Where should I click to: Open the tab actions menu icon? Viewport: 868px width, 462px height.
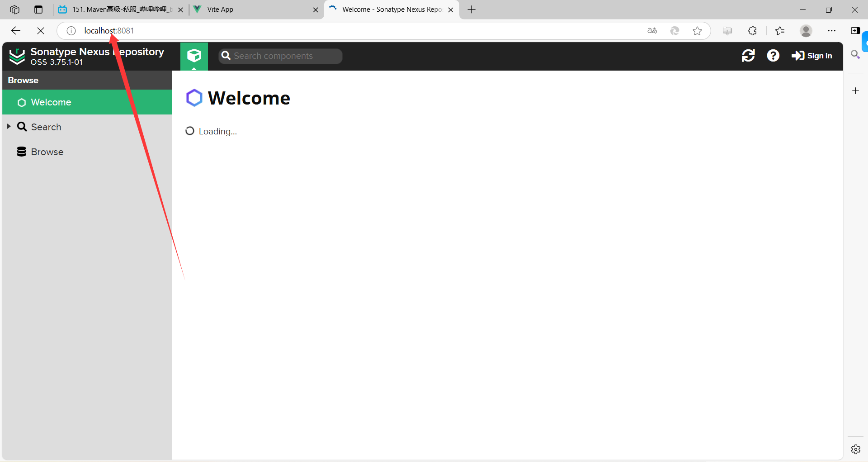[38, 10]
